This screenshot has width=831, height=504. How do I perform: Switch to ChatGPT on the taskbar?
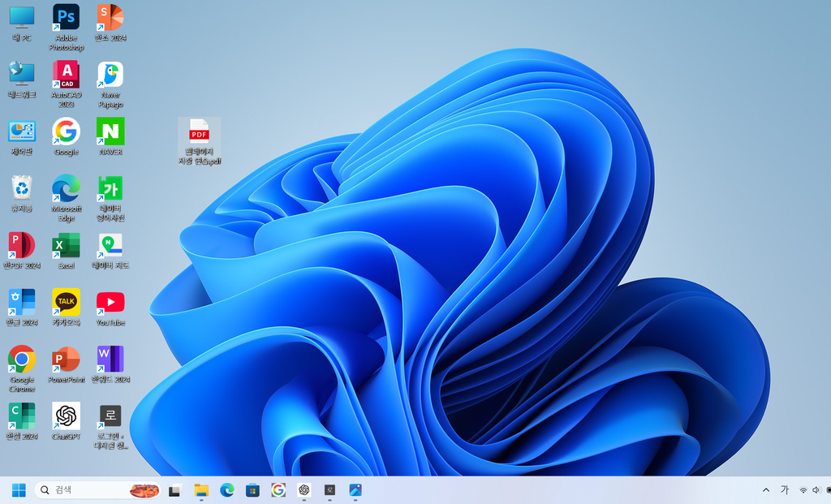point(304,490)
